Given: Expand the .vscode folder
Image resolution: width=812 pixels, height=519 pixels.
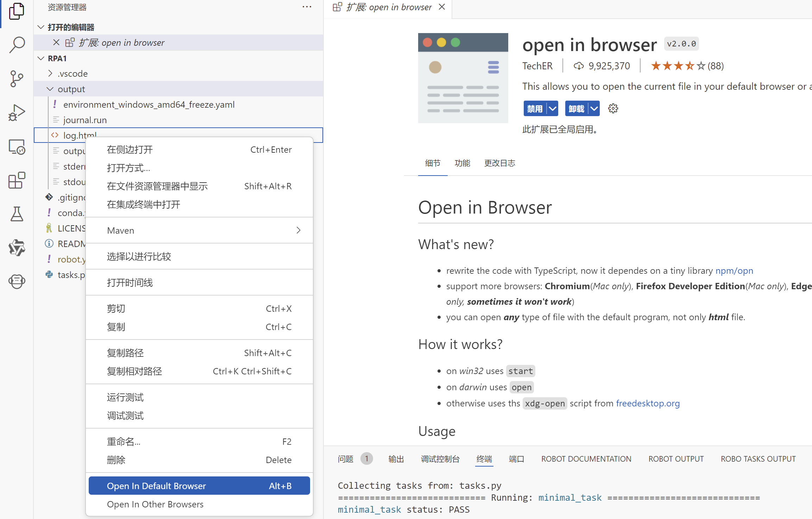Looking at the screenshot, I should [x=50, y=74].
